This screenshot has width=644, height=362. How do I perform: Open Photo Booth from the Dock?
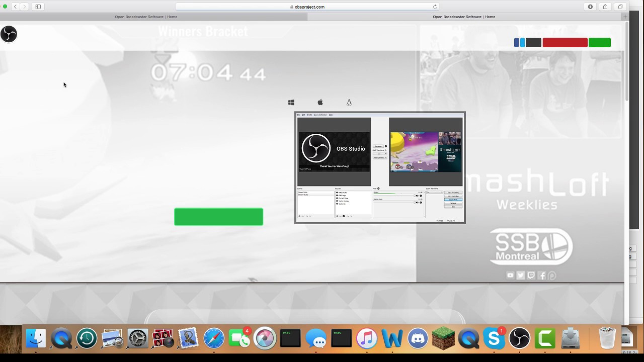click(x=163, y=338)
